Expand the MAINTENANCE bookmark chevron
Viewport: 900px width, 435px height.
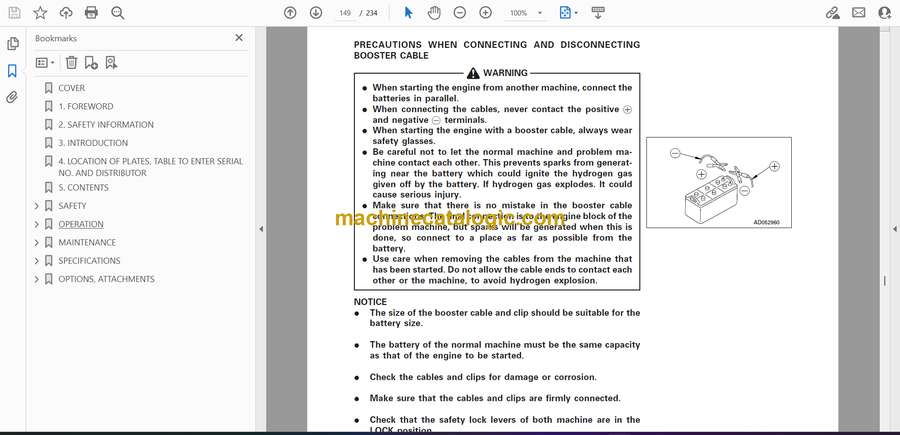37,243
